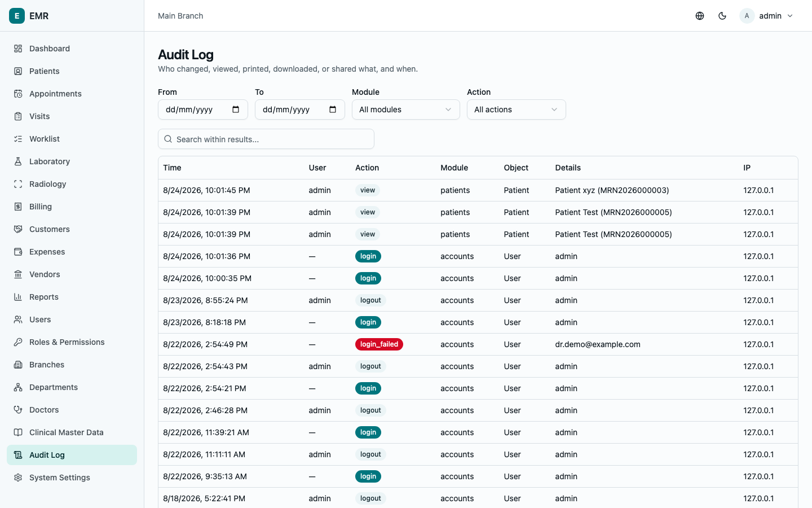
Task: Open the language globe icon
Action: click(700, 16)
